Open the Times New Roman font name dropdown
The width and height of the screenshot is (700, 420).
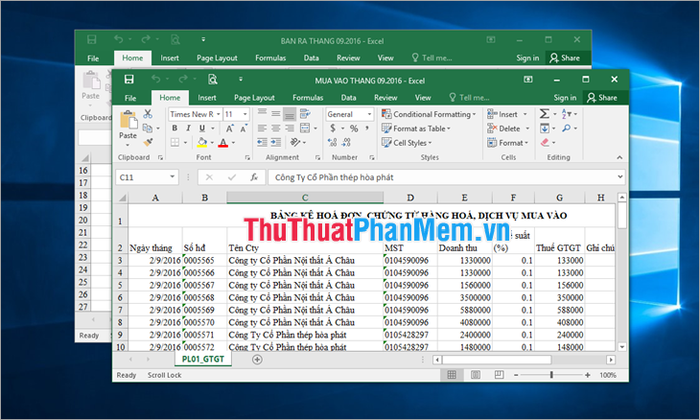[x=218, y=114]
